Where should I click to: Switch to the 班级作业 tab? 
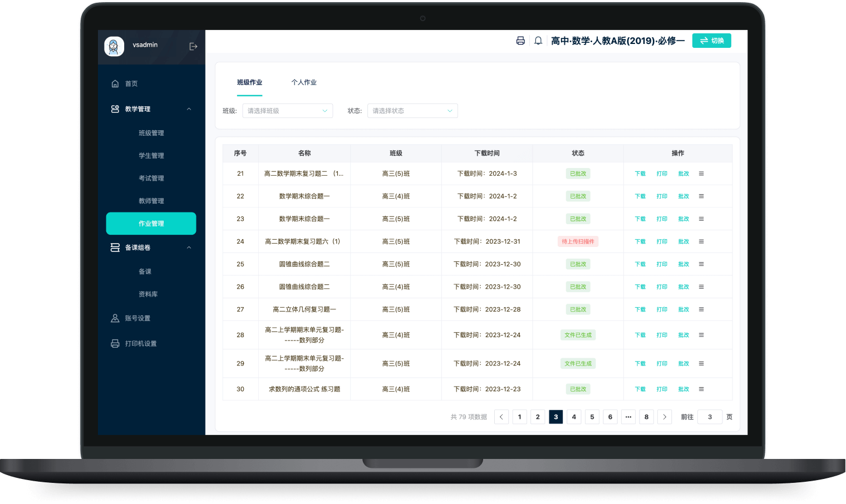[249, 82]
